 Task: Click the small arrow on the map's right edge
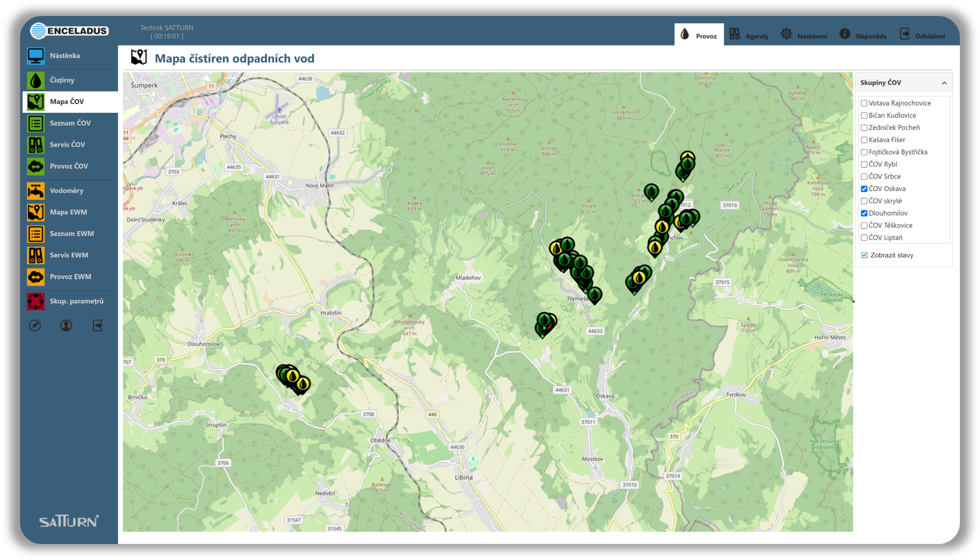[x=854, y=301]
